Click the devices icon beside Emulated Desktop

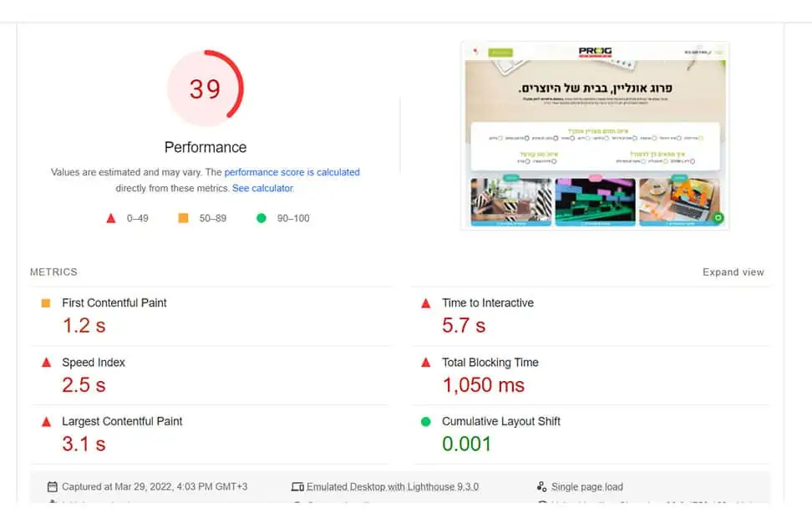point(297,487)
